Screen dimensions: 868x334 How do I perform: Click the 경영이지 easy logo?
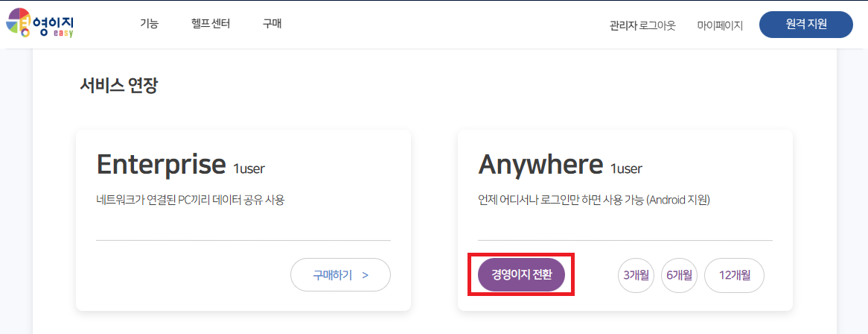coord(39,24)
